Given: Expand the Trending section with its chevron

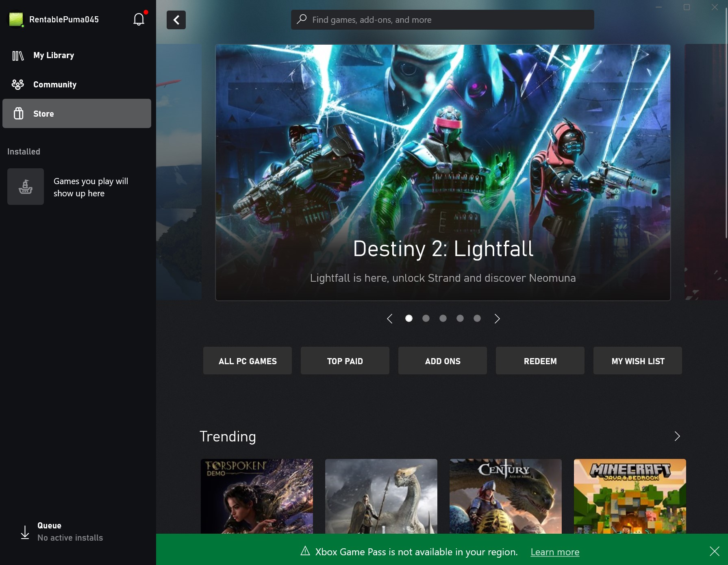Looking at the screenshot, I should (x=677, y=436).
